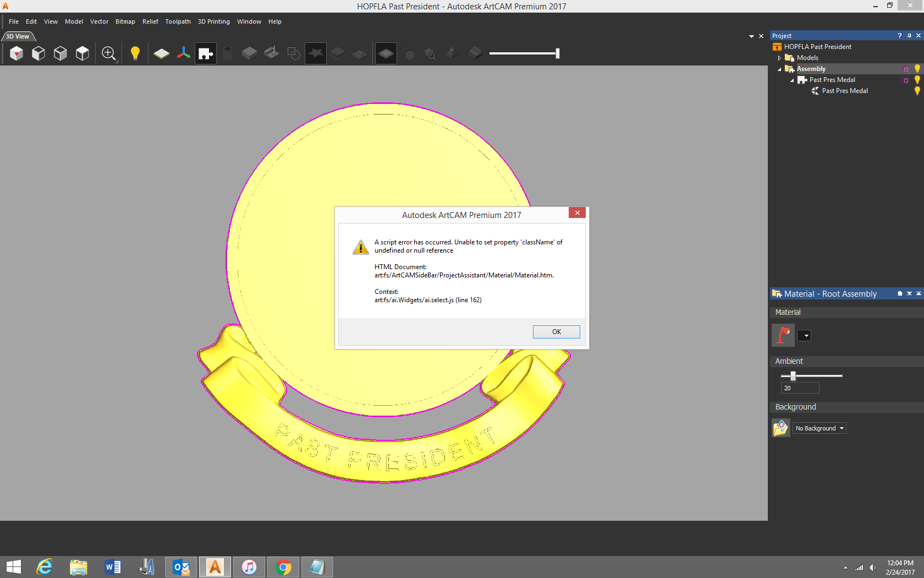The height and width of the screenshot is (578, 924).
Task: Click OK on the script error dialog
Action: 556,331
